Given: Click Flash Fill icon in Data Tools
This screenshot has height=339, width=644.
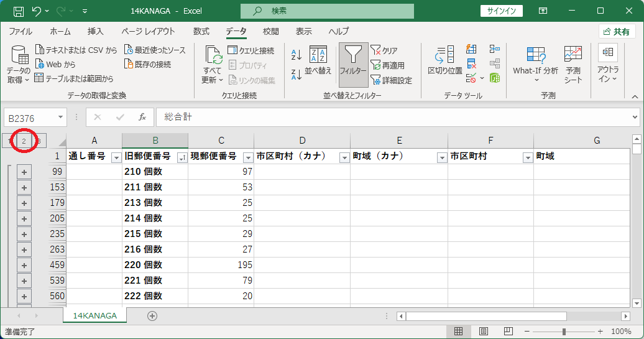Looking at the screenshot, I should click(x=471, y=49).
